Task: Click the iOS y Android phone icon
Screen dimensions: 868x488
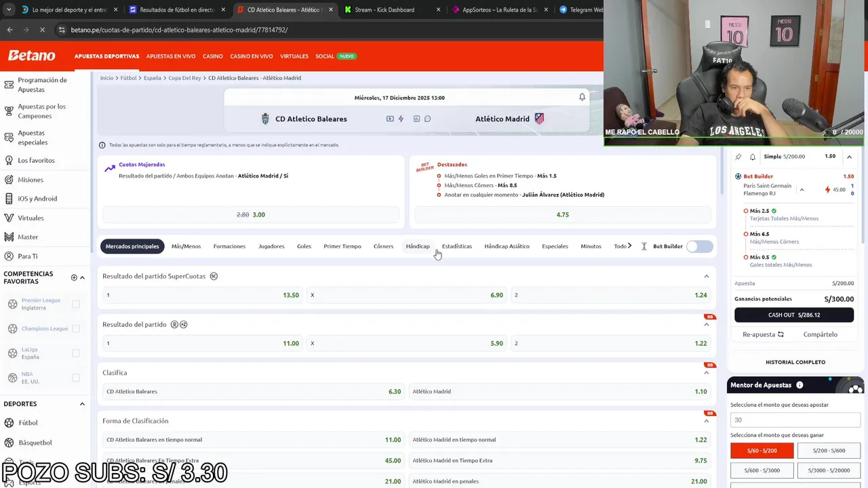Action: coord(9,199)
